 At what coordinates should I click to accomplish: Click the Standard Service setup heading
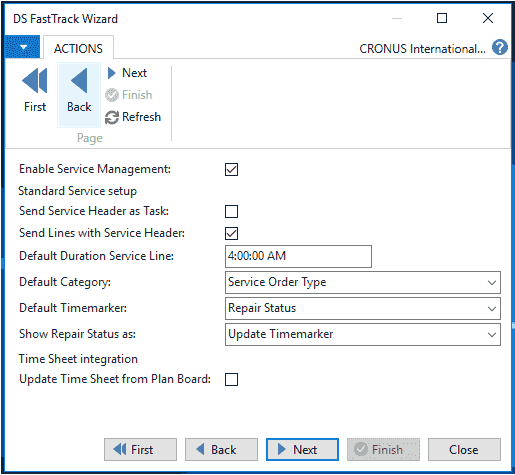[x=77, y=191]
